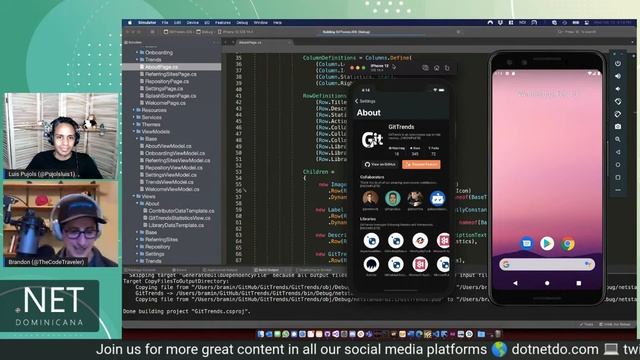Image resolution: width=640 pixels, height=360 pixels.
Task: Open the Features menu
Action: (x=223, y=23)
